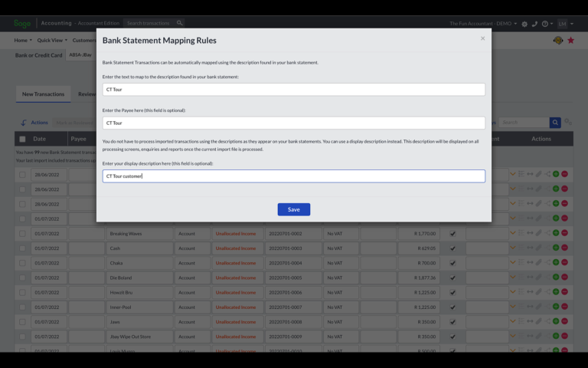Screen dimensions: 588x368
Task: Tick the row checkbox for Jbay Wipe Out Store
Action: pyautogui.click(x=22, y=337)
